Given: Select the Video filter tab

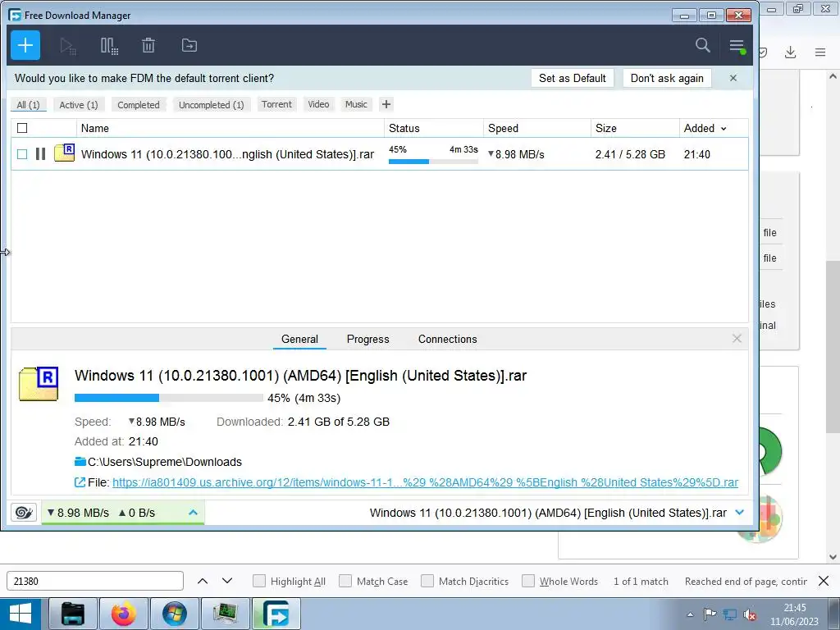Looking at the screenshot, I should pyautogui.click(x=318, y=104).
